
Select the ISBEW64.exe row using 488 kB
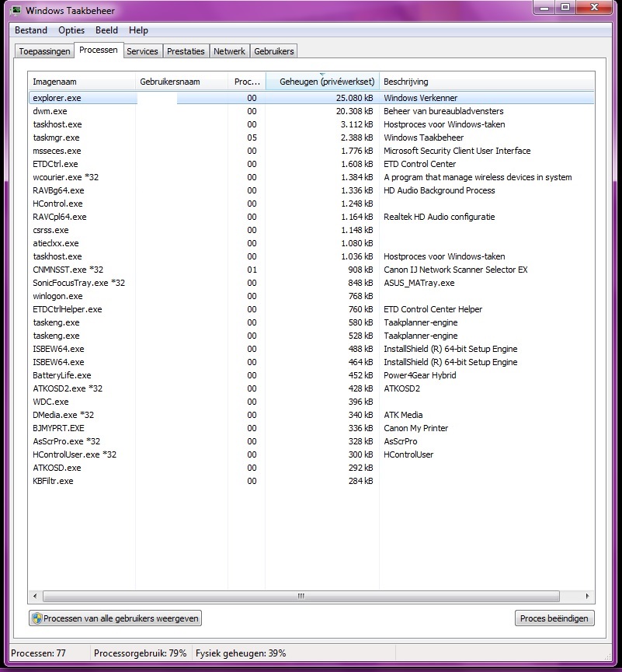coord(311,349)
